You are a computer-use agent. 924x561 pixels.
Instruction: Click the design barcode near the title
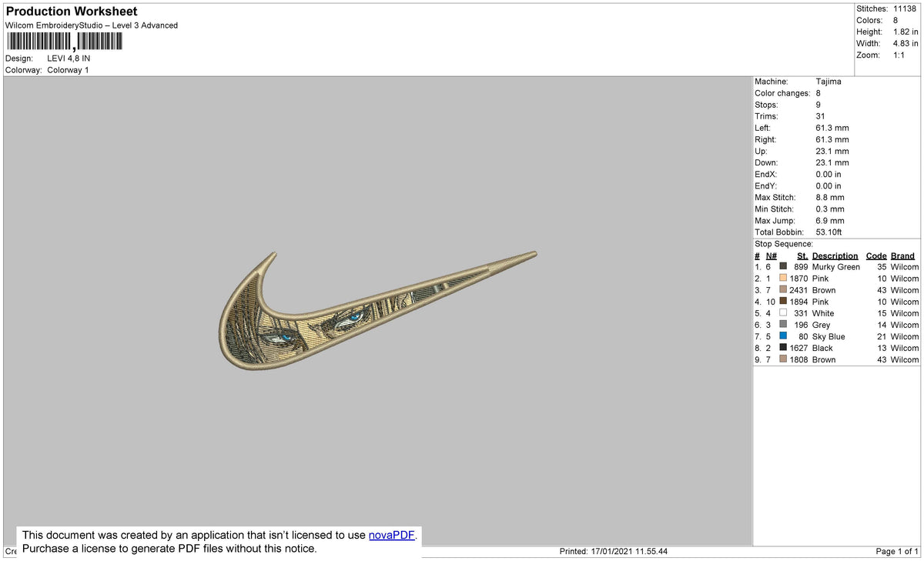coord(63,38)
